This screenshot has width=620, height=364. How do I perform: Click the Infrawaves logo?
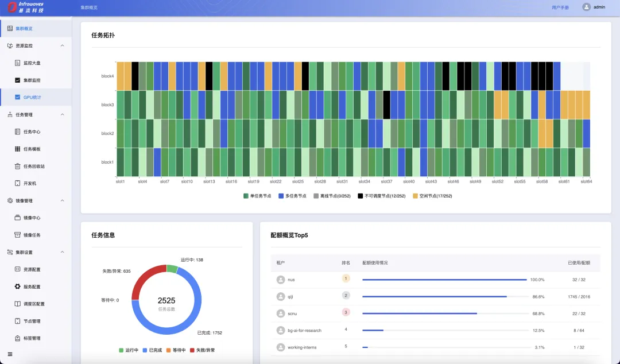click(26, 7)
